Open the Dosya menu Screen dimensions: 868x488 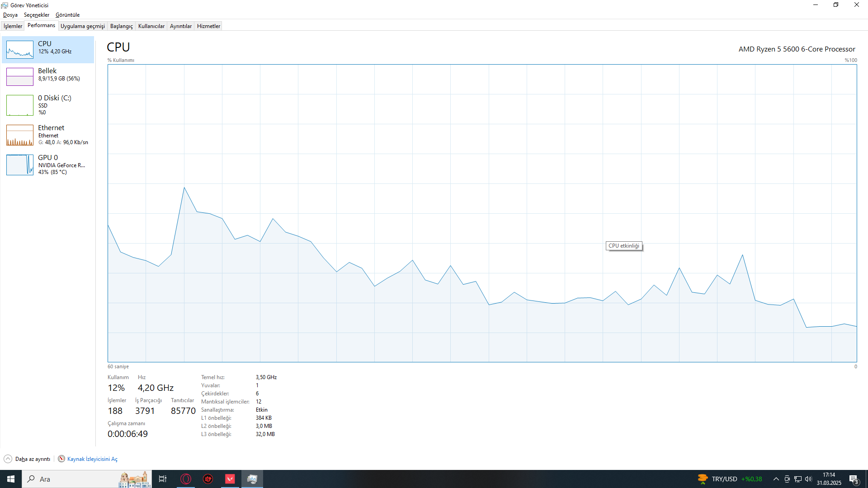point(10,15)
